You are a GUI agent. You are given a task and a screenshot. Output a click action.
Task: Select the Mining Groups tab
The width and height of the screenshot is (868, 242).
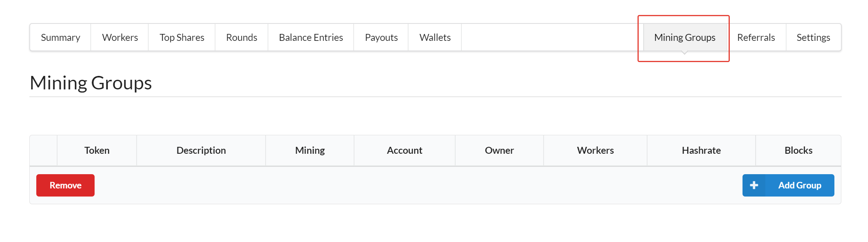click(685, 37)
